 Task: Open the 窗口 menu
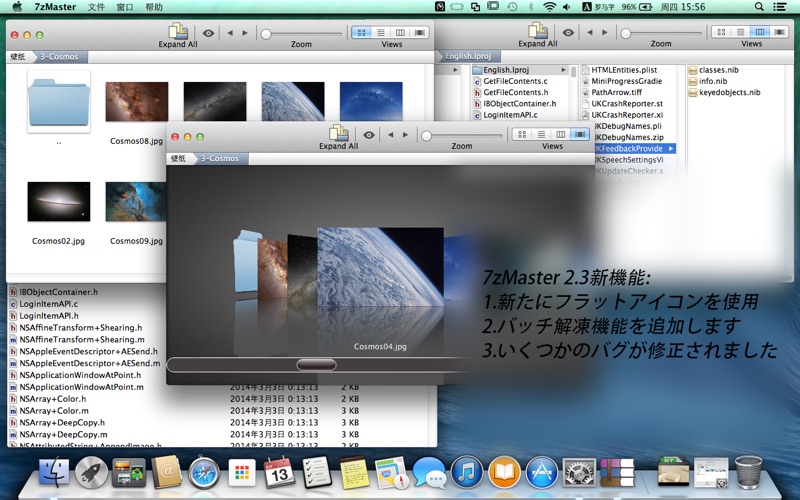(125, 7)
